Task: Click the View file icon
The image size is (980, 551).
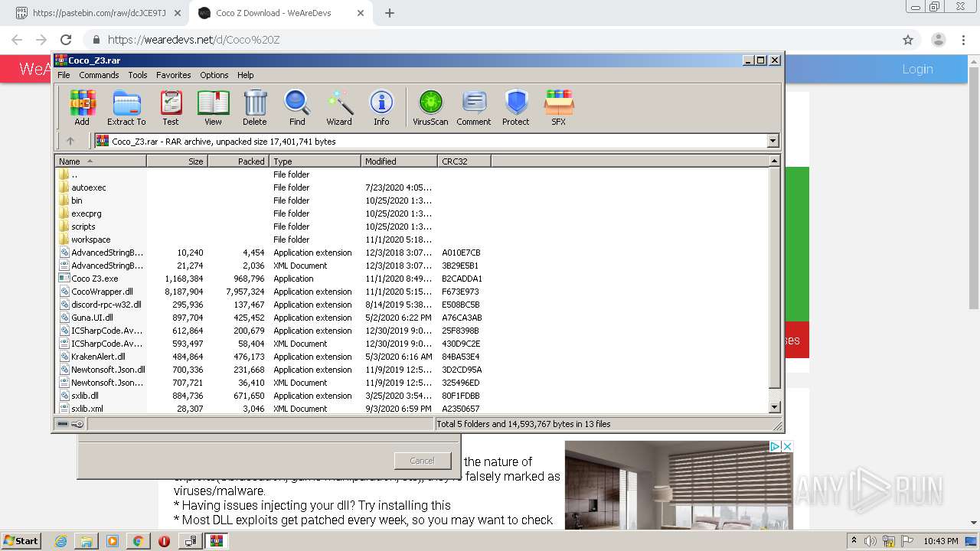Action: (x=213, y=107)
